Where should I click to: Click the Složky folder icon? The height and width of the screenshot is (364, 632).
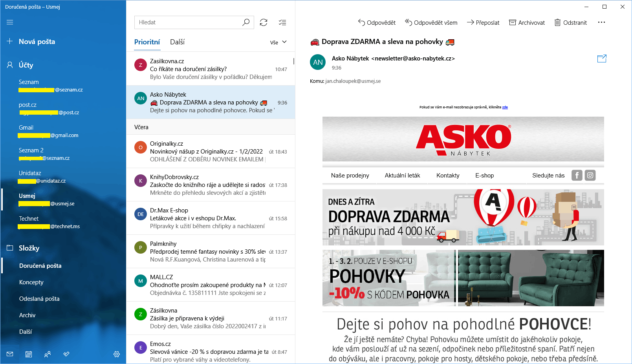pos(10,248)
